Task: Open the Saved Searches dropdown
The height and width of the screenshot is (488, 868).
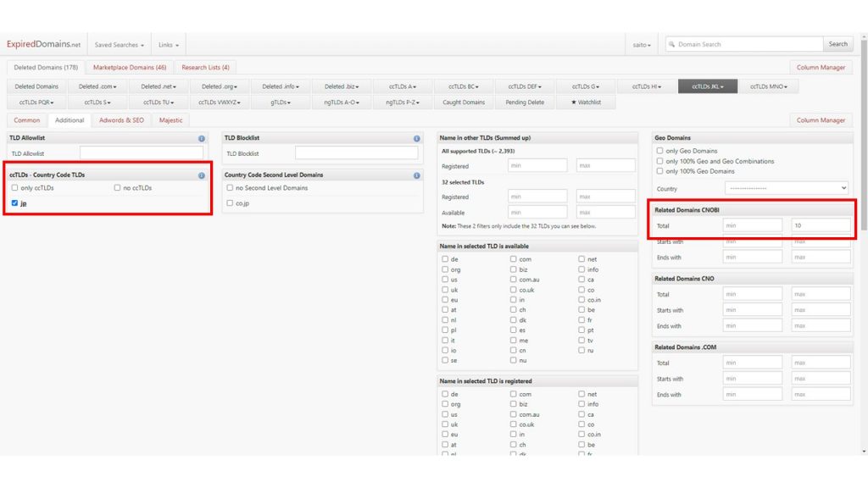Action: pos(119,45)
